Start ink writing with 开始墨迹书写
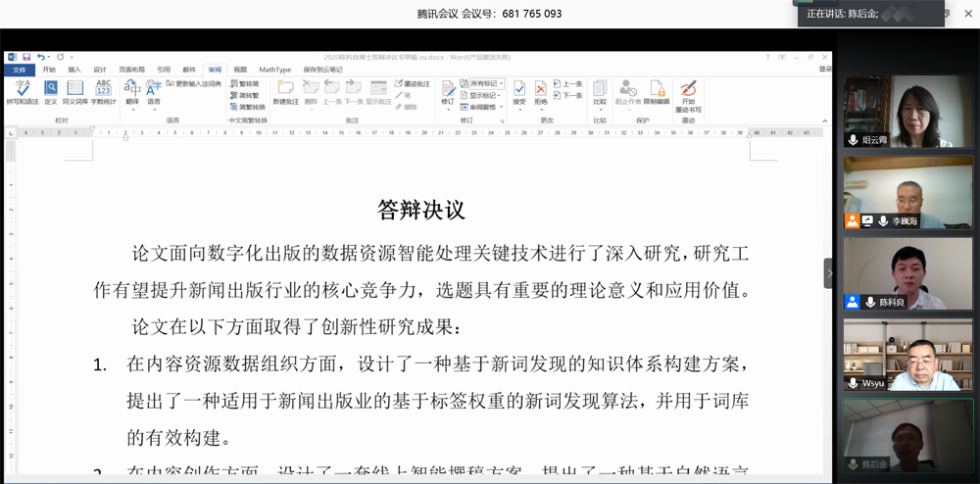 688,96
